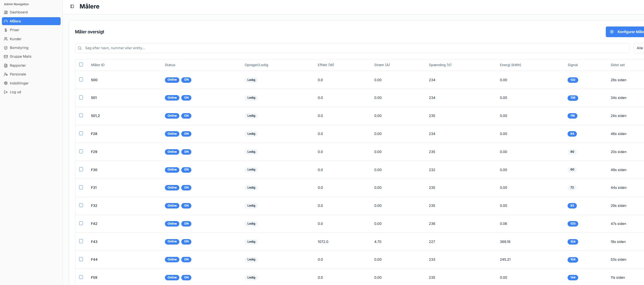Open Indstillinger in the sidebar
The image size is (644, 285).
[x=19, y=83]
